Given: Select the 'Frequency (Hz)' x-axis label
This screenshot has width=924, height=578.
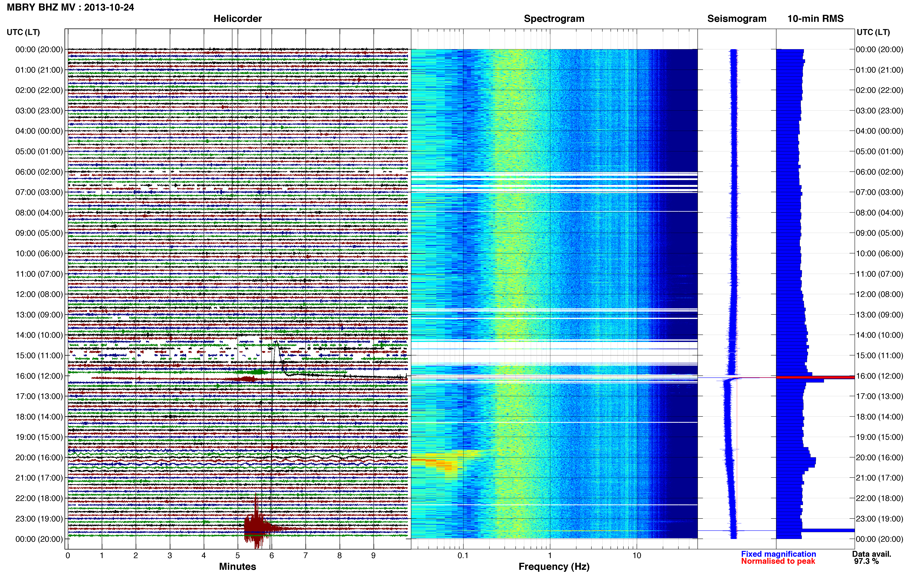Looking at the screenshot, I should pos(554,566).
